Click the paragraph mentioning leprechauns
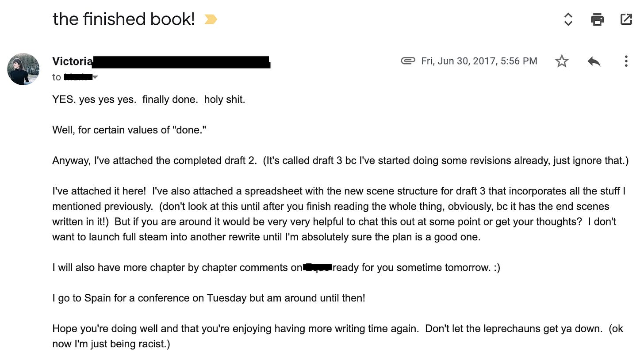 click(337, 336)
